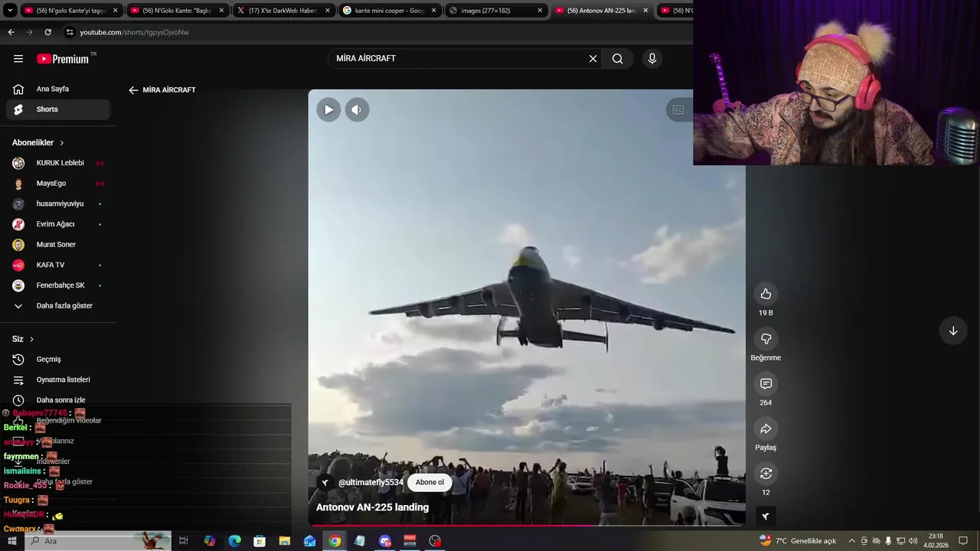Switch to the N'Golo Kante: "Başka" tab

tap(177, 11)
